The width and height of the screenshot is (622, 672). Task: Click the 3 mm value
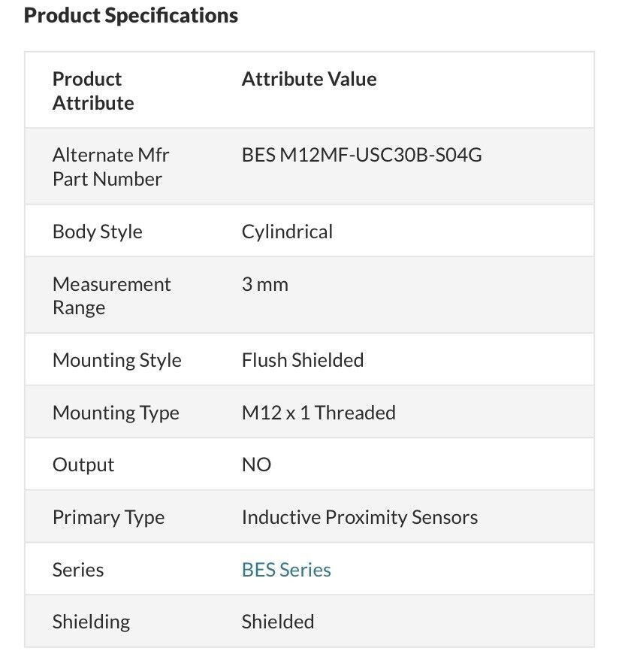coord(265,284)
